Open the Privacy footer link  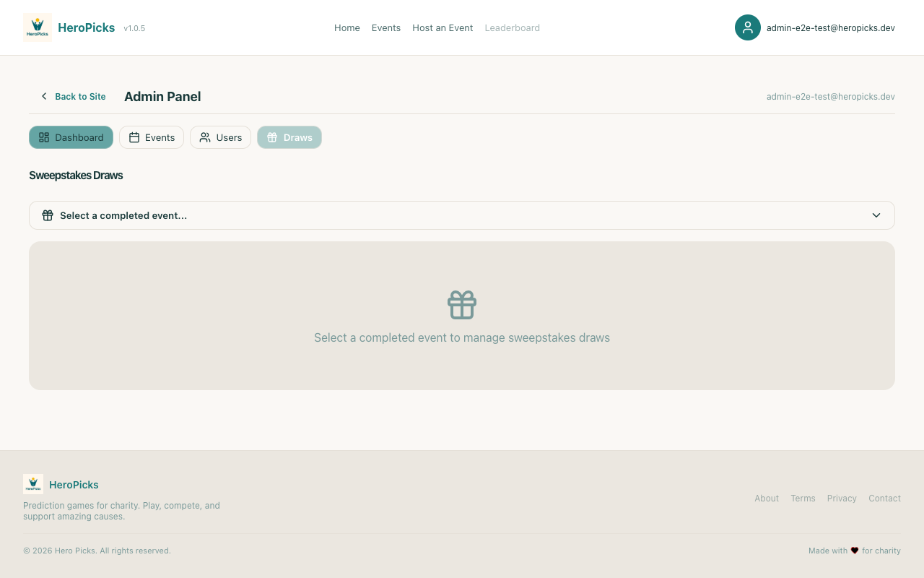(x=842, y=499)
